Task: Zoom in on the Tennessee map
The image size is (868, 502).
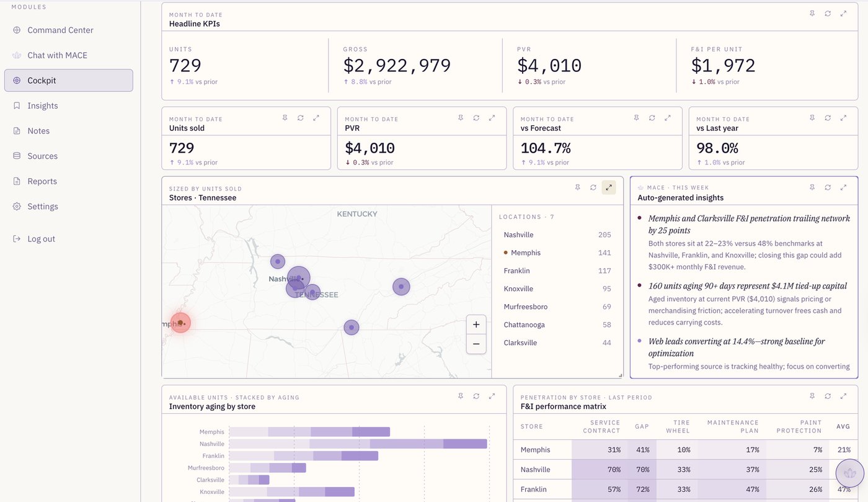Action: [476, 325]
